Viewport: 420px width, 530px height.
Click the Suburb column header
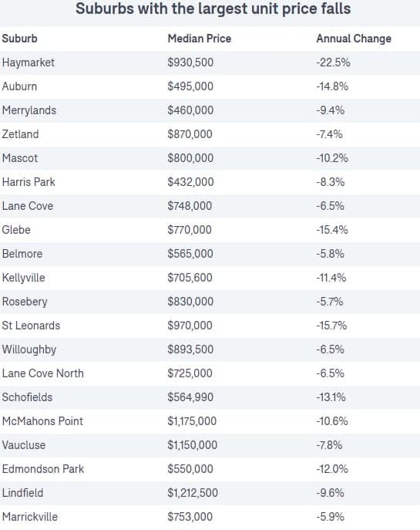(19, 39)
